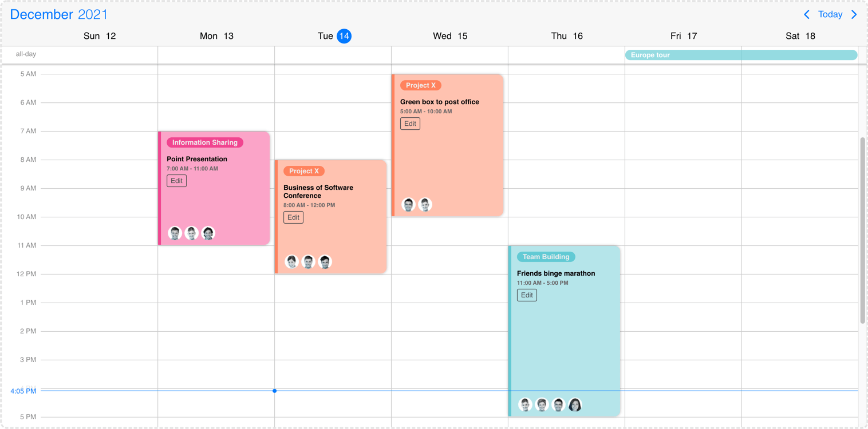Viewport: 868px width, 429px height.
Task: Click the previous-week navigation arrow
Action: (x=807, y=14)
